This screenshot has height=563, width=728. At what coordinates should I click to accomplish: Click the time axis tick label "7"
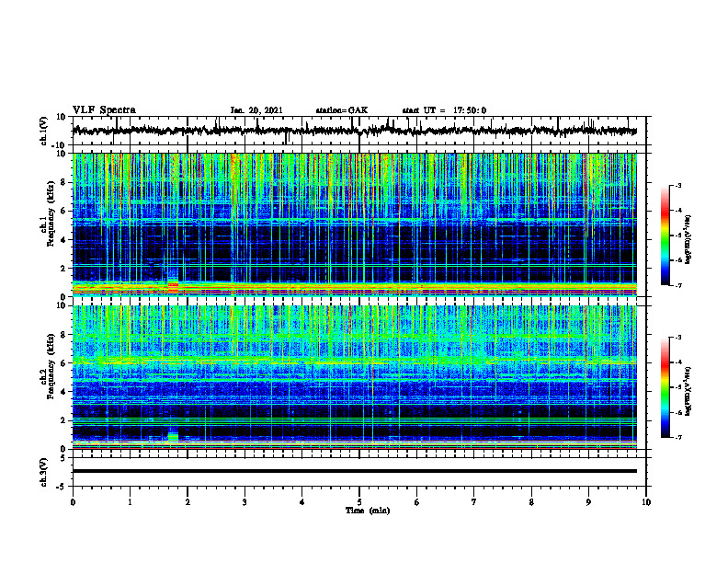(474, 502)
